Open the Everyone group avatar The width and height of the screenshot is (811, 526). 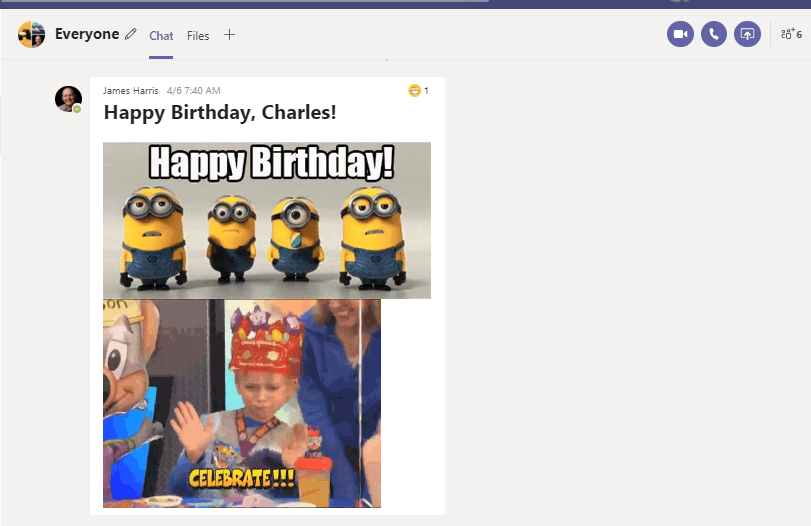[x=32, y=35]
